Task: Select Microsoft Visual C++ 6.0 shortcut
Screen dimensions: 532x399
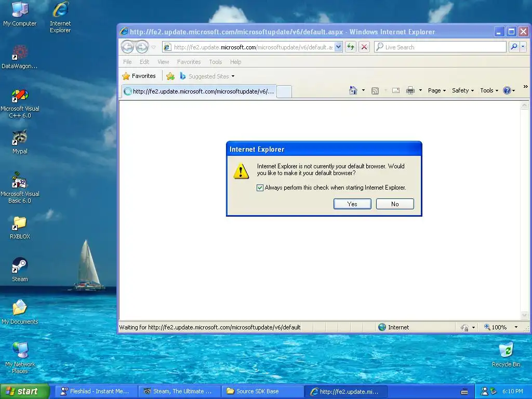Action: pyautogui.click(x=20, y=103)
